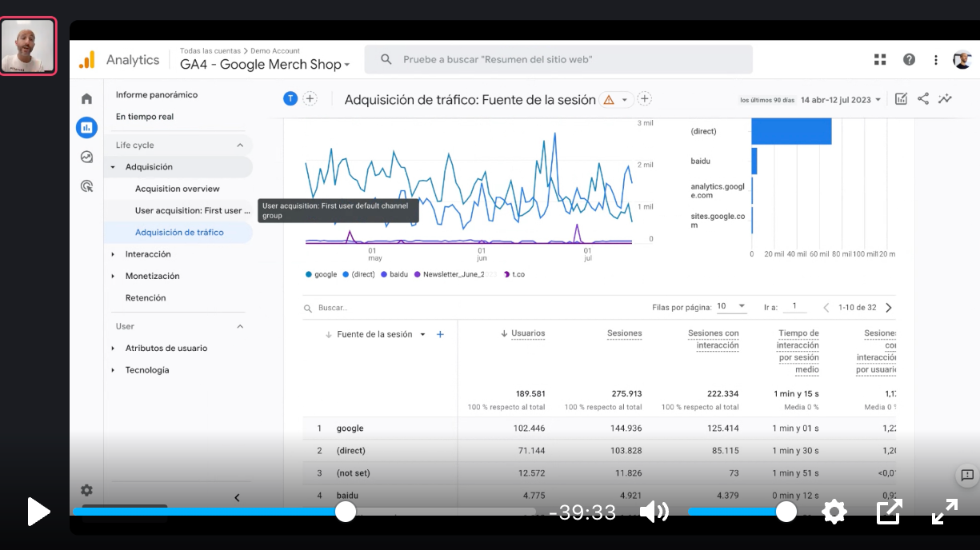
Task: Open the Advertising icon in left rail
Action: [x=86, y=186]
